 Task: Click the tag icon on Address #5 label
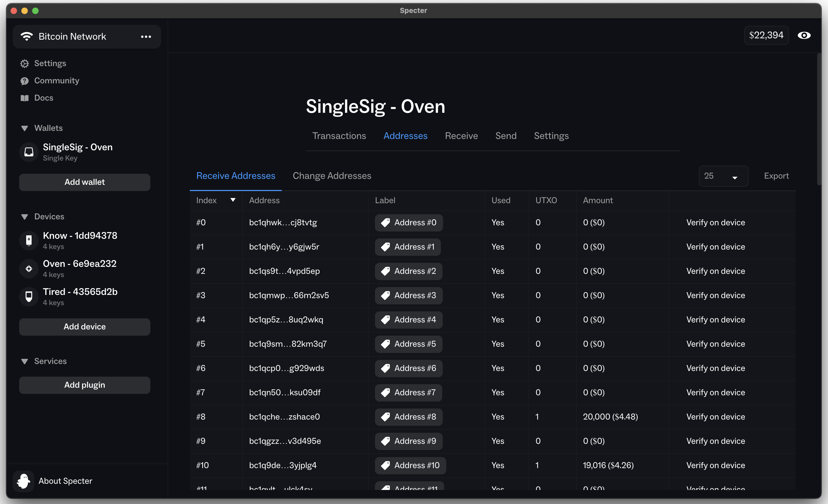386,344
